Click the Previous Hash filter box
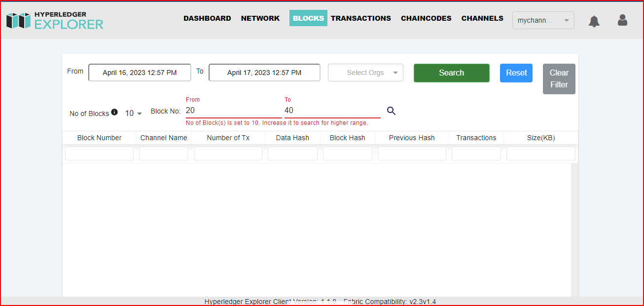 pos(412,153)
